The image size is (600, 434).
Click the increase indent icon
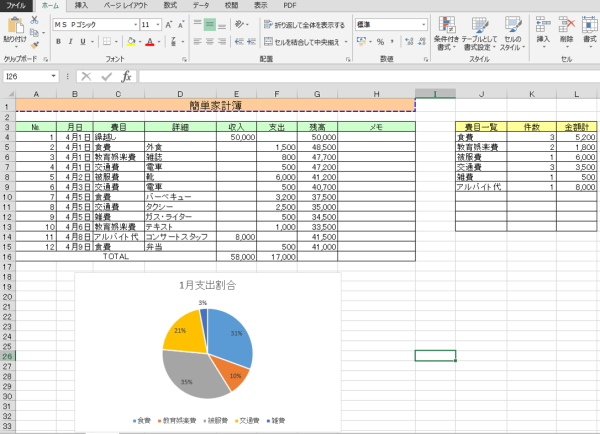click(x=251, y=42)
